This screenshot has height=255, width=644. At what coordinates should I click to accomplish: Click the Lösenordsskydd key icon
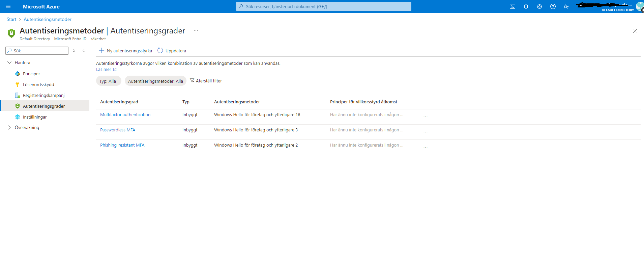18,84
